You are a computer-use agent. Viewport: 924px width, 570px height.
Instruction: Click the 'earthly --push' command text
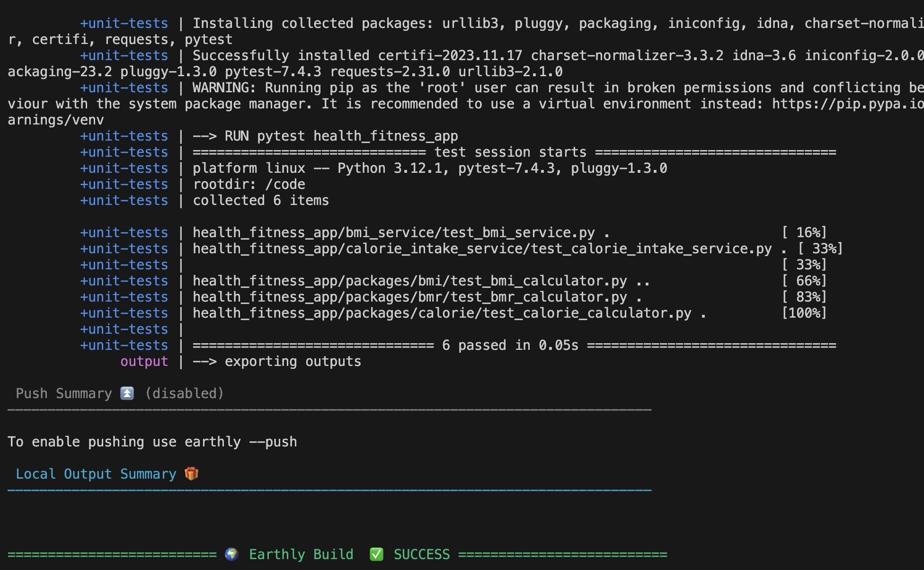point(240,442)
